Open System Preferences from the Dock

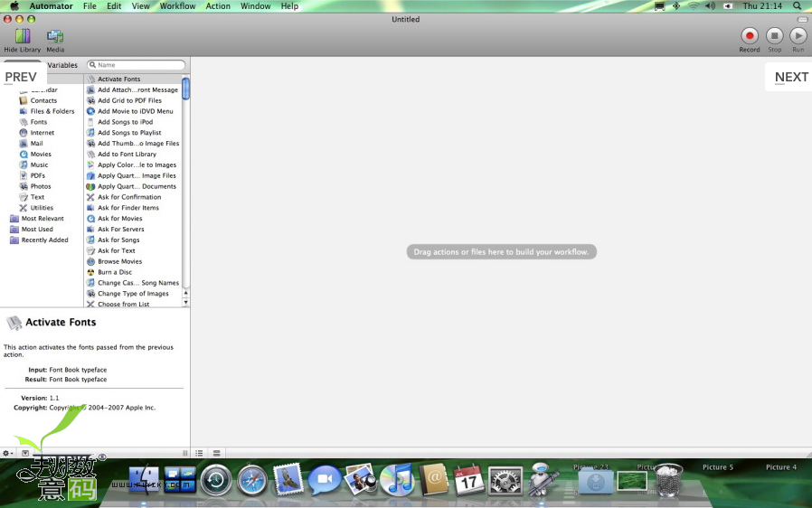click(x=505, y=481)
